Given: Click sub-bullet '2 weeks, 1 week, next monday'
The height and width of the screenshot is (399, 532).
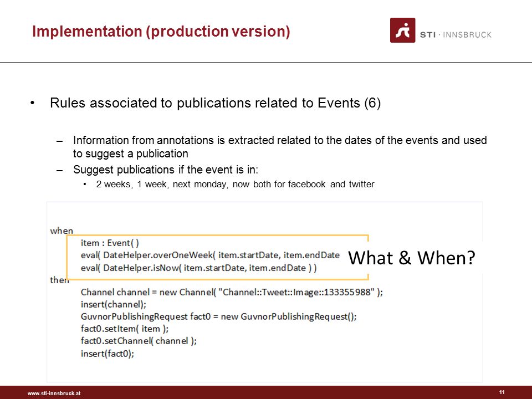Looking at the screenshot, I should pyautogui.click(x=235, y=184).
